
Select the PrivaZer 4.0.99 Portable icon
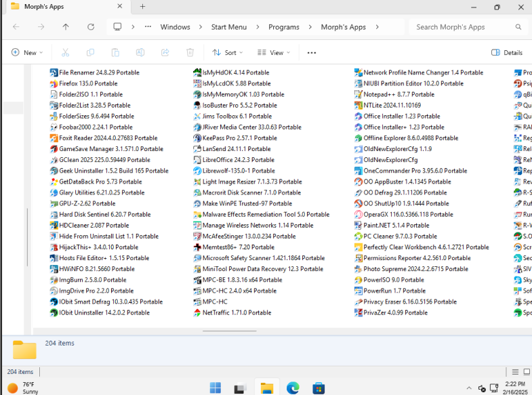point(359,312)
